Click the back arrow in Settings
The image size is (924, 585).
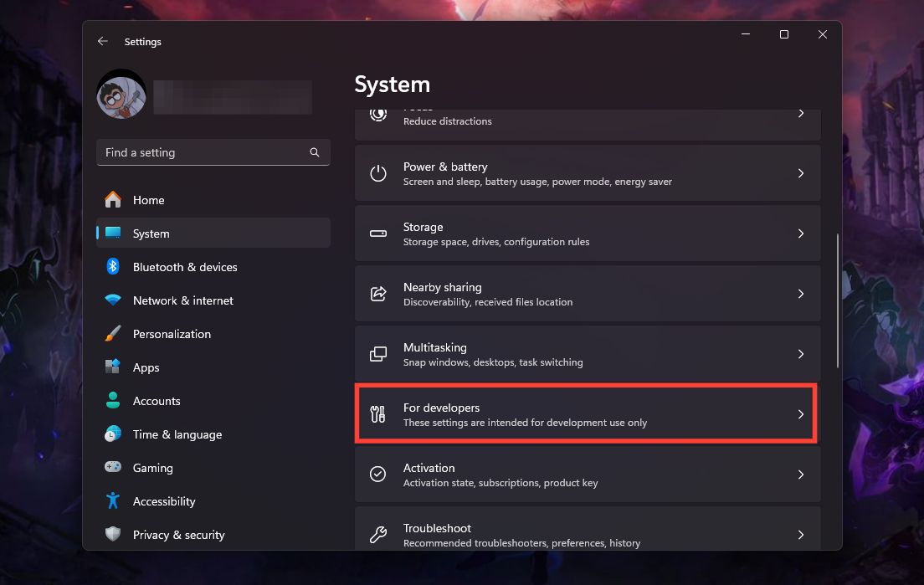103,41
